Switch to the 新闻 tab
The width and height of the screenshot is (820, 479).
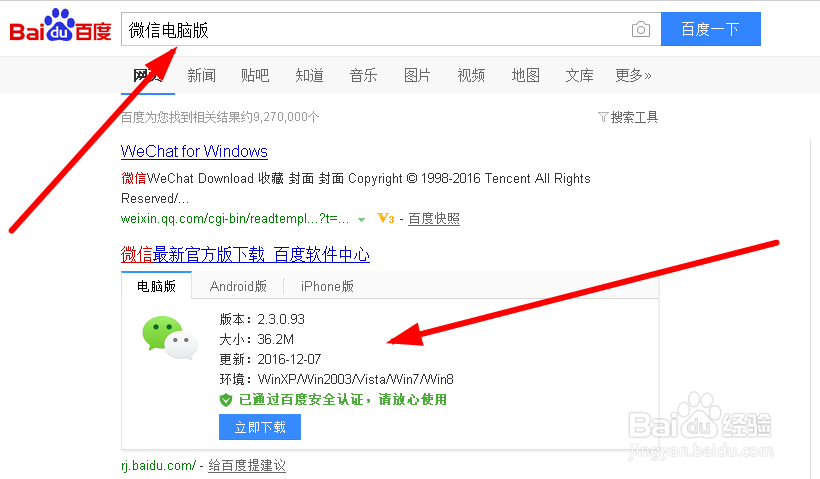(x=201, y=75)
